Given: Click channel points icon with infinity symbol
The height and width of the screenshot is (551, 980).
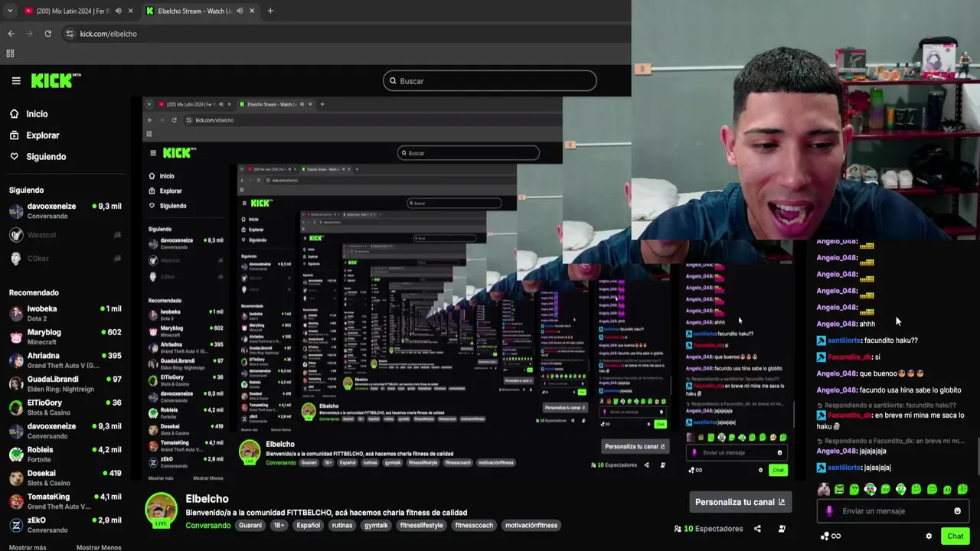Looking at the screenshot, I should point(831,536).
